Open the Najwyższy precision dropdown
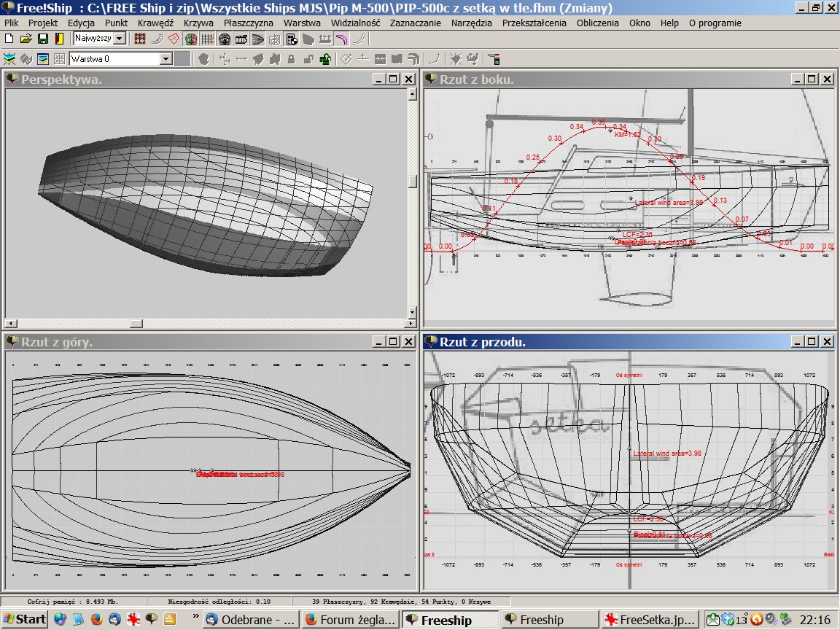840x630 pixels. pos(120,39)
